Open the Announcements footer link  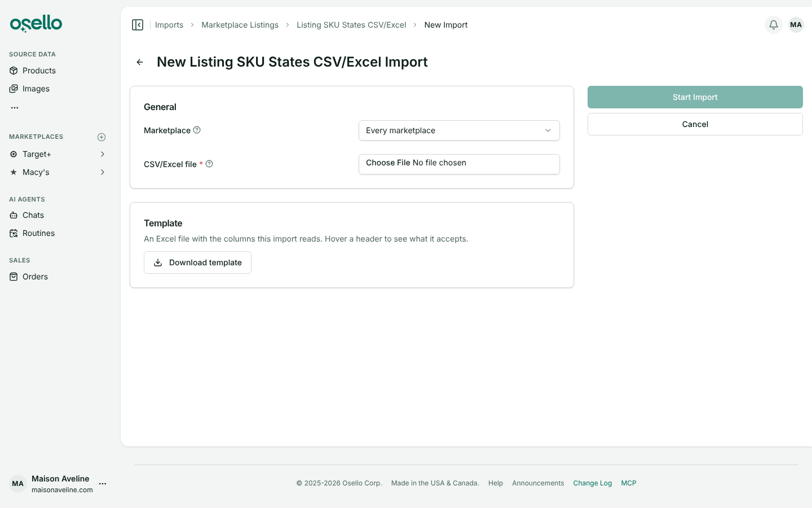click(x=538, y=483)
